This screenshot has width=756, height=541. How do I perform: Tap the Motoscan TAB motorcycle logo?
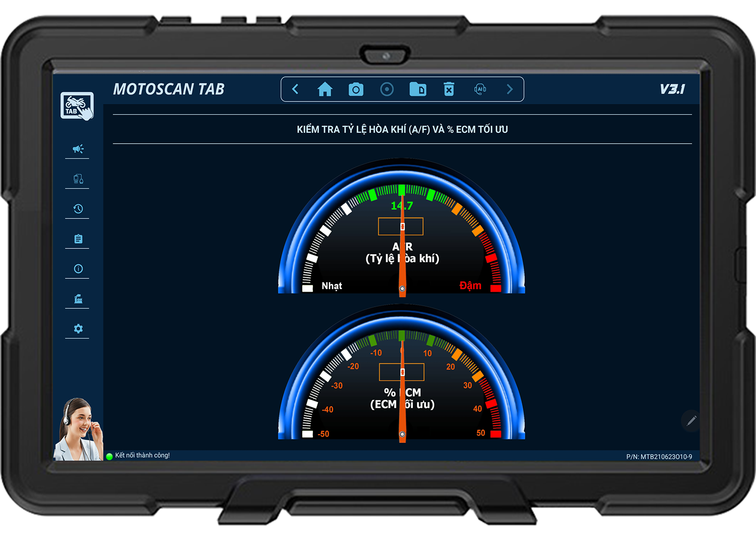coord(77,106)
